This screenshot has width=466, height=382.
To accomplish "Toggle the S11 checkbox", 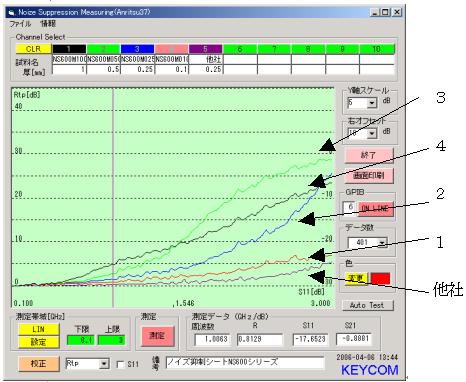I will coord(120,364).
